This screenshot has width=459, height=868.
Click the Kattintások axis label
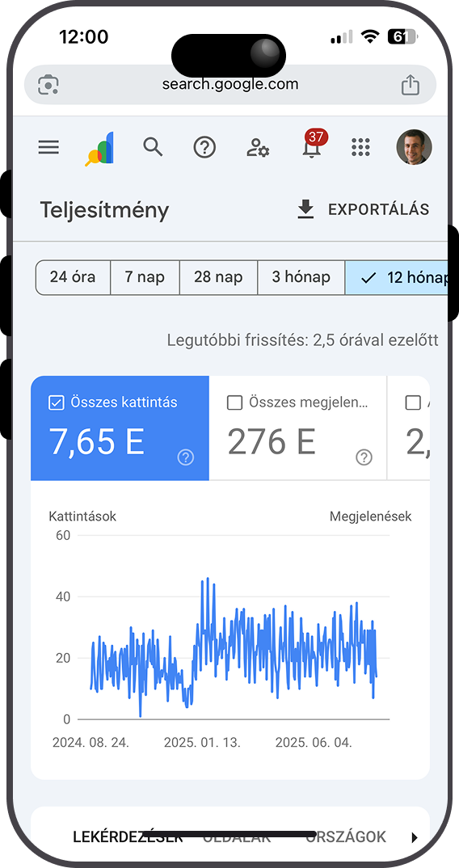pyautogui.click(x=82, y=516)
